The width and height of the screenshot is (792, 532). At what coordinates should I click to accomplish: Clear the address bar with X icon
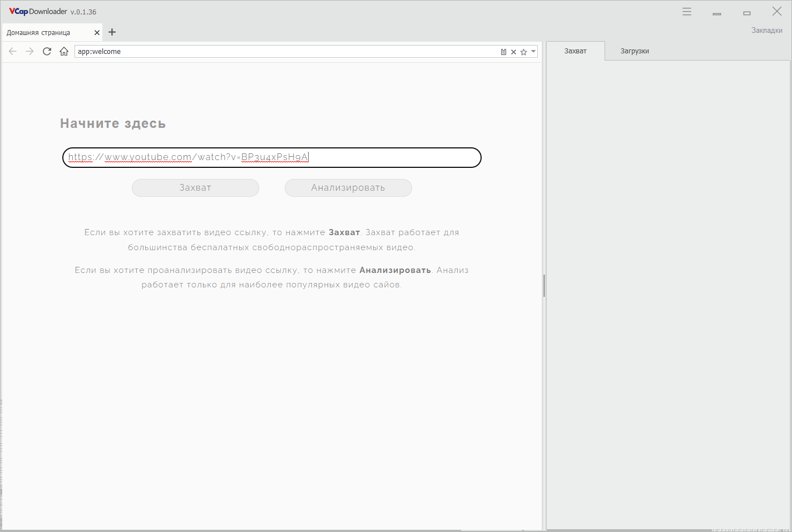pyautogui.click(x=513, y=52)
